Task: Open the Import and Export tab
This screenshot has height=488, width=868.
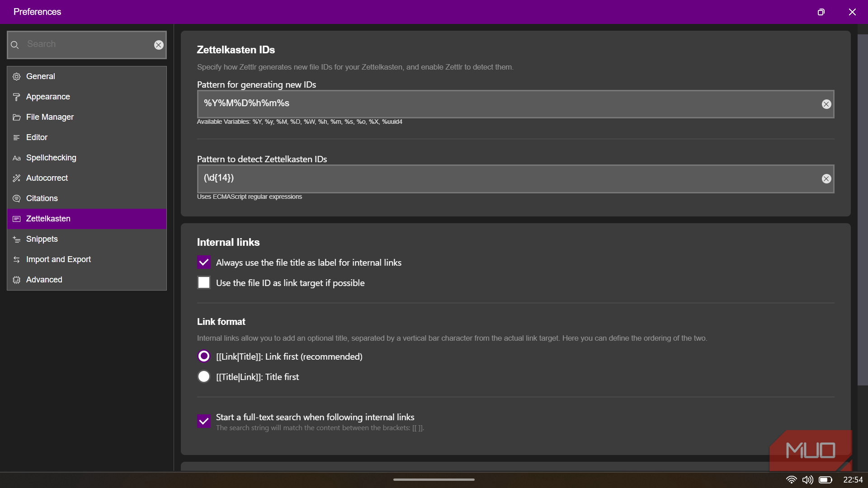Action: coord(87,260)
